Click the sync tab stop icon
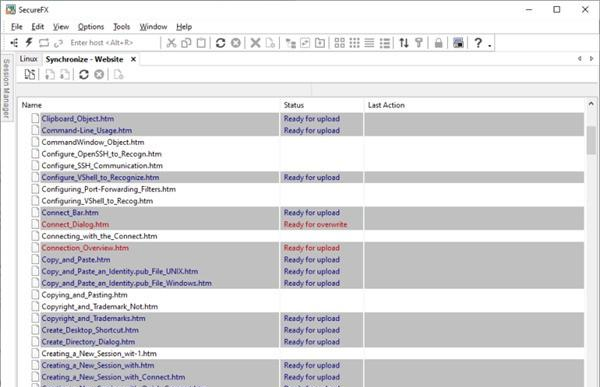Viewport: 600px width, 387px height. [x=99, y=74]
